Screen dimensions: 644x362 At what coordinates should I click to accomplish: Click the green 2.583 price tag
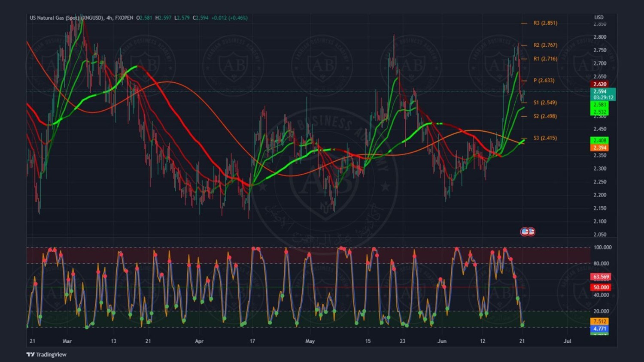(599, 105)
